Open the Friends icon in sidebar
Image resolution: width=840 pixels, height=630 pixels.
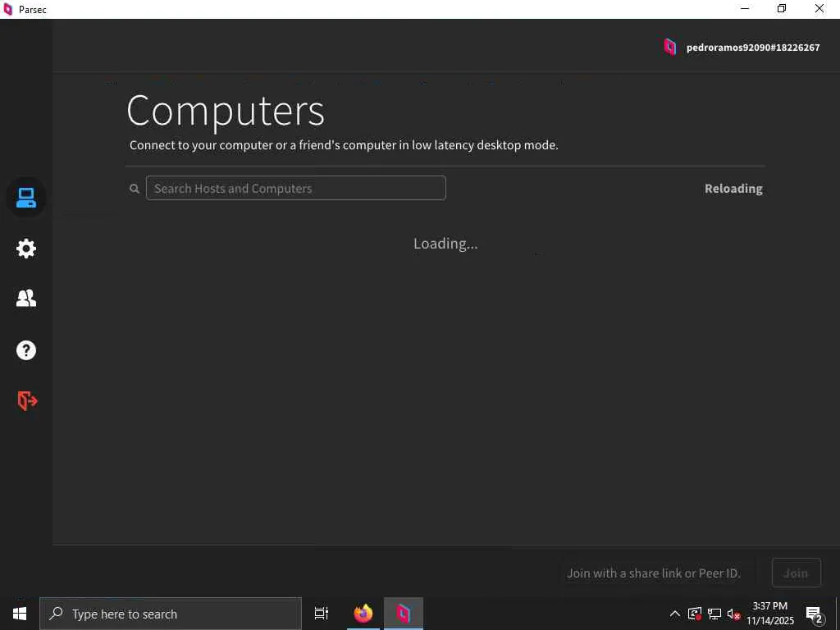click(25, 298)
